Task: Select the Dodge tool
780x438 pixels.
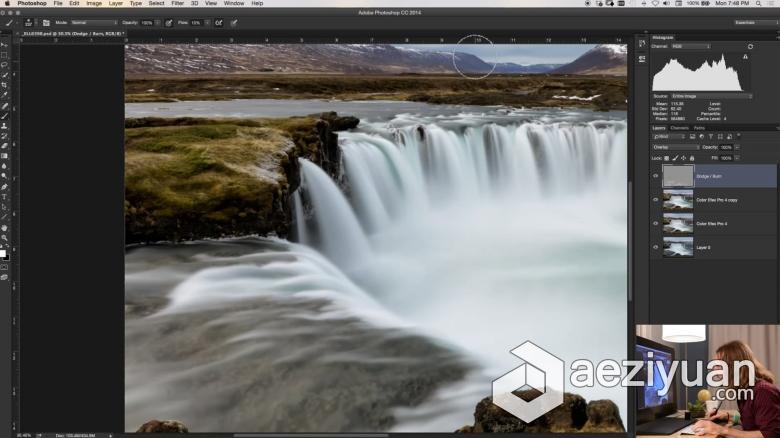Action: 4,176
